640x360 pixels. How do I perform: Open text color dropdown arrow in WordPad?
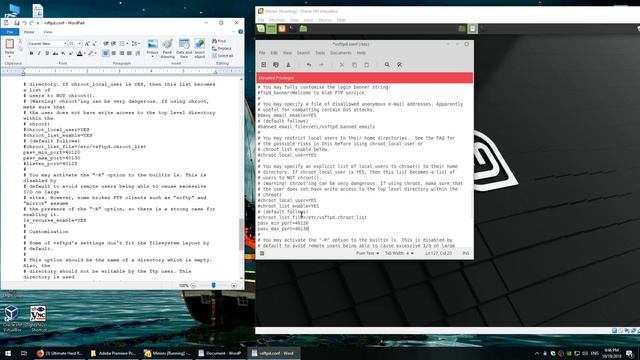click(84, 53)
